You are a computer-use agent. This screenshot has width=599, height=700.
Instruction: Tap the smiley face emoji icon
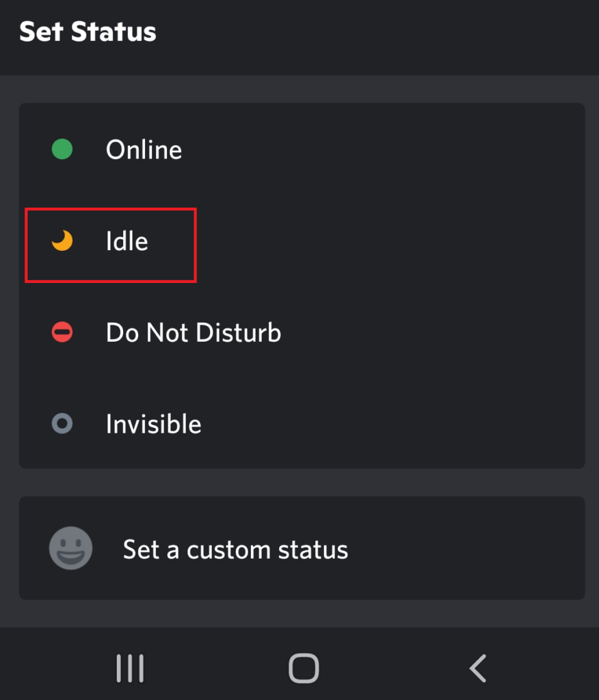(x=71, y=548)
